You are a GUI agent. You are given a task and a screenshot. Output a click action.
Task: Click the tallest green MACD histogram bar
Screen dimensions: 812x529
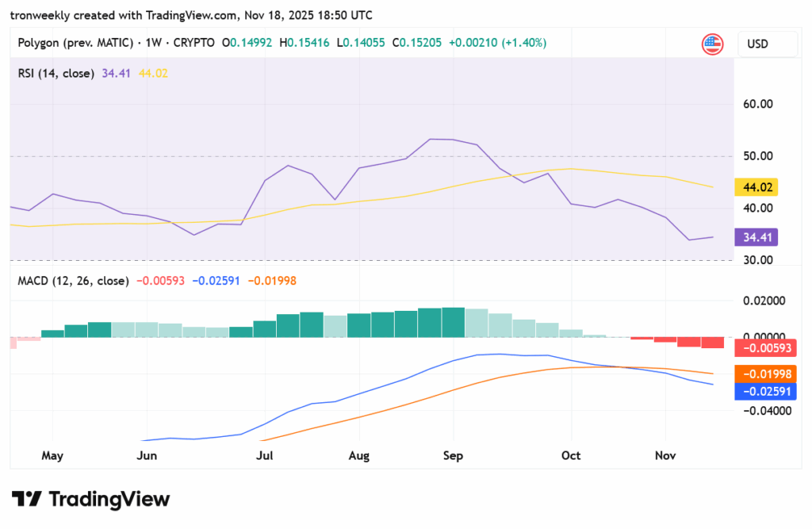pyautogui.click(x=453, y=322)
